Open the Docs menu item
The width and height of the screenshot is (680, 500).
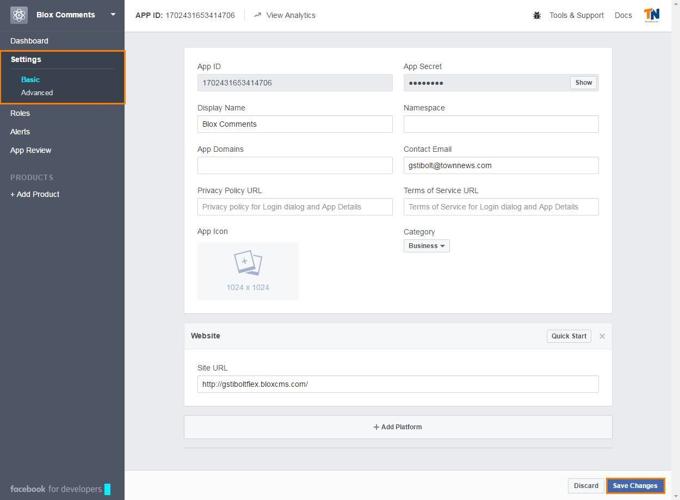tap(623, 15)
